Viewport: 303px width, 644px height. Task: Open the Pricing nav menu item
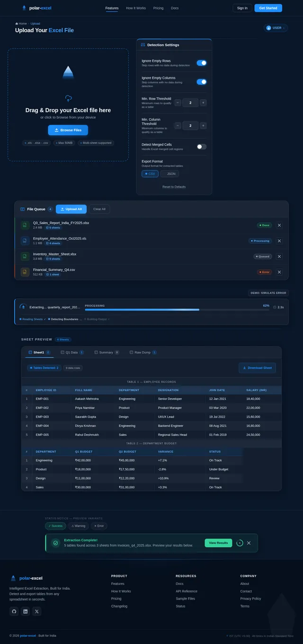tap(158, 8)
